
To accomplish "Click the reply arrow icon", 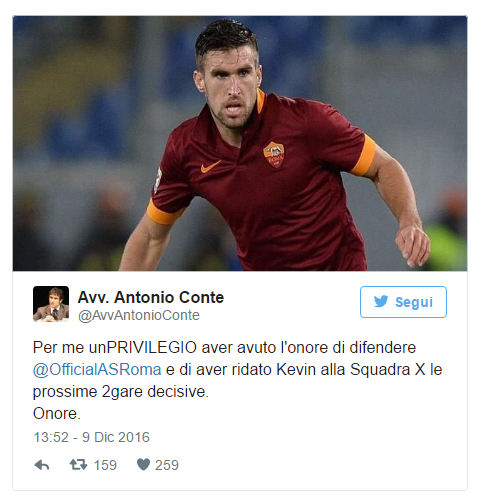I will tap(42, 465).
